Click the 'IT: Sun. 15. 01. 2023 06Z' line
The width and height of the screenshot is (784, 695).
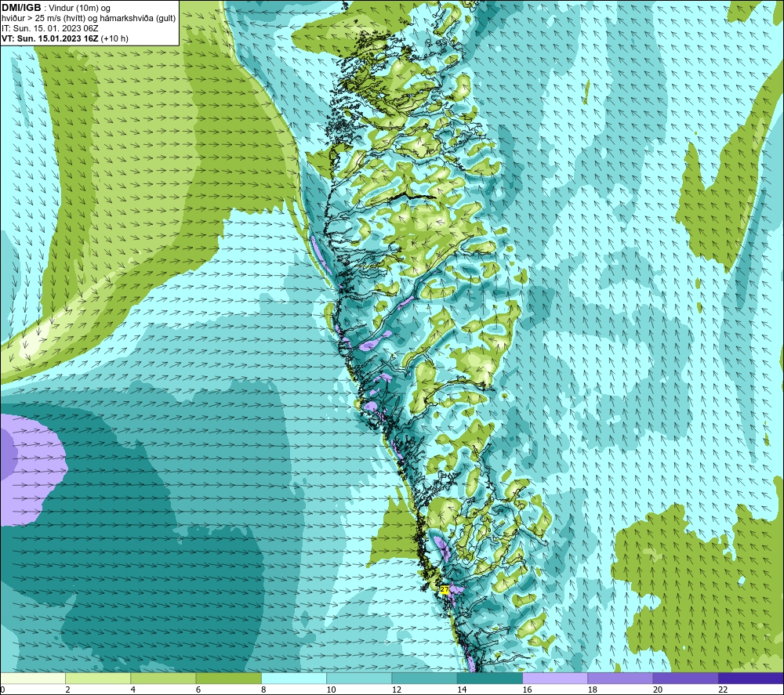[x=50, y=28]
